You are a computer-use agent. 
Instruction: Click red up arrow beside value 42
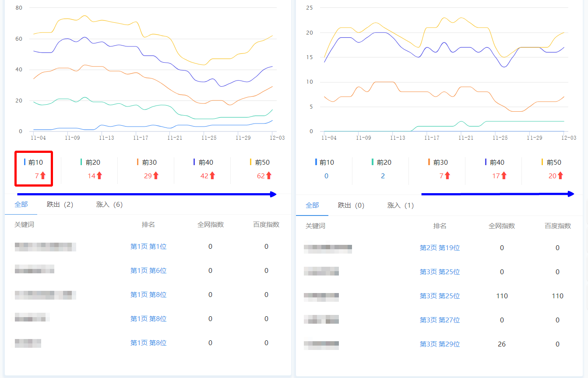click(x=212, y=176)
